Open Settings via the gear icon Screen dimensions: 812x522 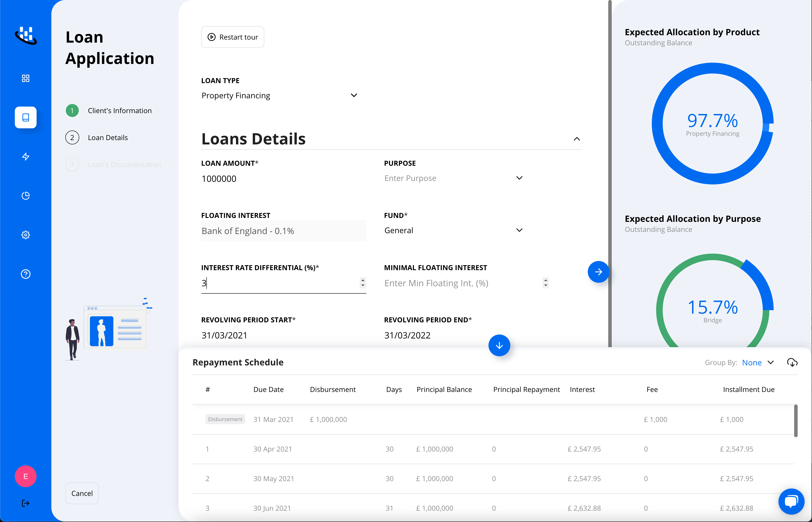tap(25, 234)
